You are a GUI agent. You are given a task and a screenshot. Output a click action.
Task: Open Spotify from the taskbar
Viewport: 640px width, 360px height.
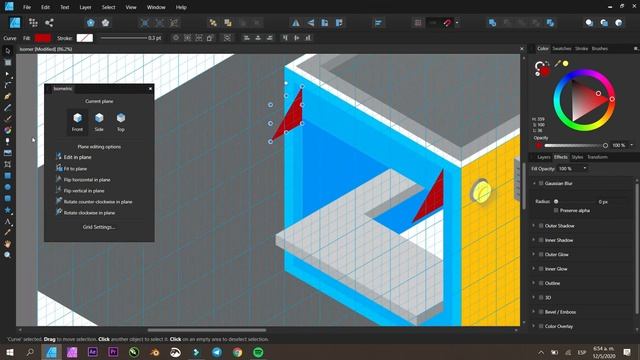(258, 352)
